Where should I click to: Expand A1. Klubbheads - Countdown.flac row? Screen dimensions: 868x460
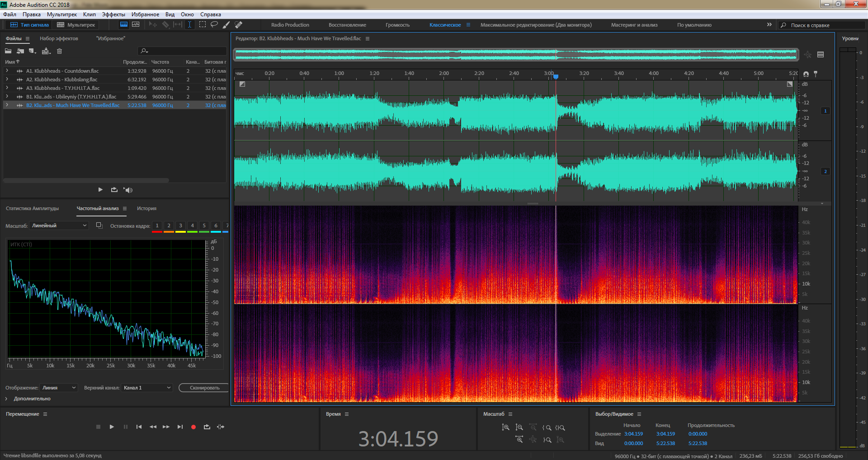[7, 70]
